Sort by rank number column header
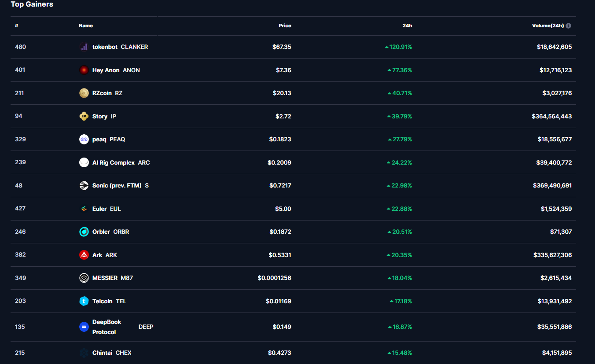 coord(16,26)
